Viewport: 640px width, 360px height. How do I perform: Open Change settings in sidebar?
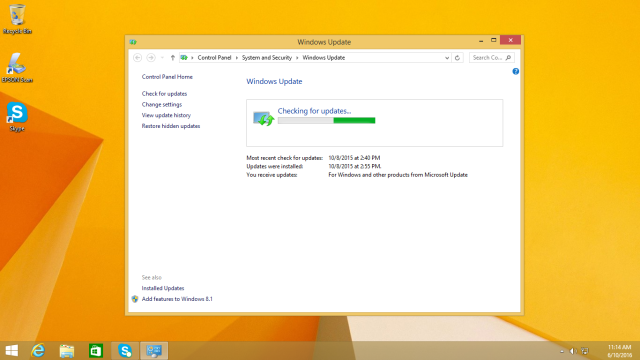[x=162, y=104]
